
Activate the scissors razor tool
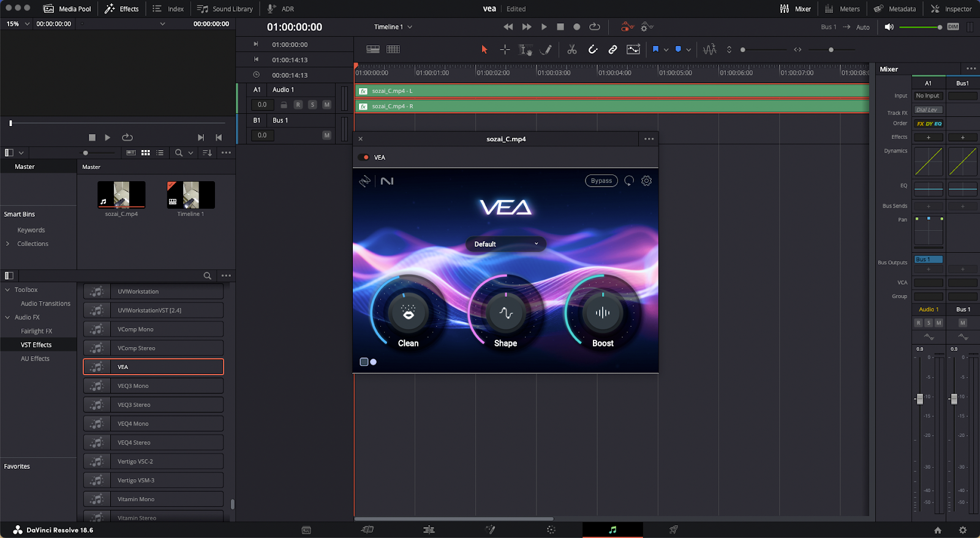[x=572, y=50]
